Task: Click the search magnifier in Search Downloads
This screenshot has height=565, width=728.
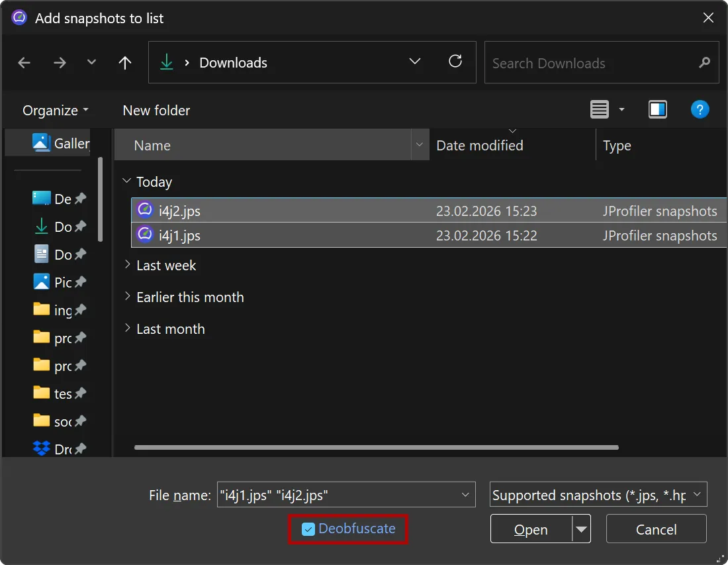Action: 704,62
